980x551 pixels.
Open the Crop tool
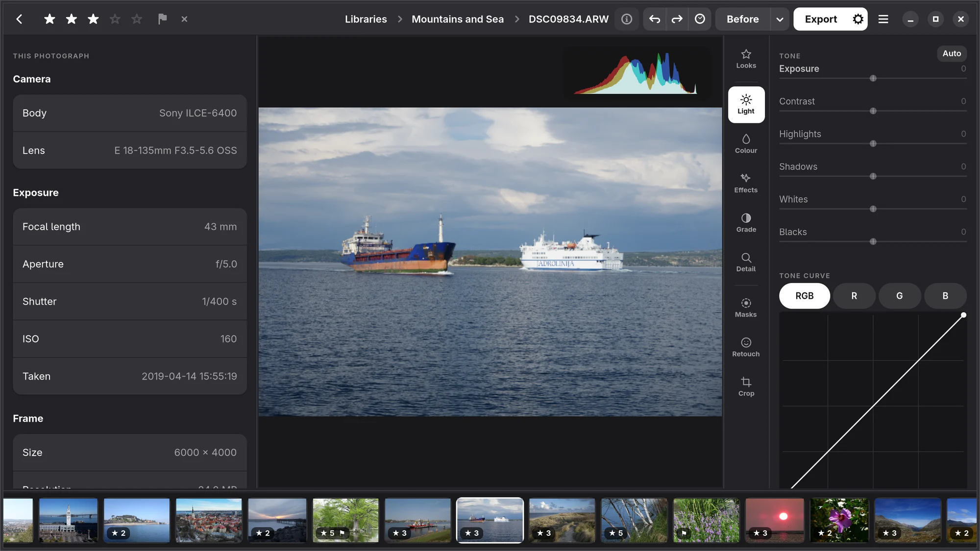[x=746, y=387]
